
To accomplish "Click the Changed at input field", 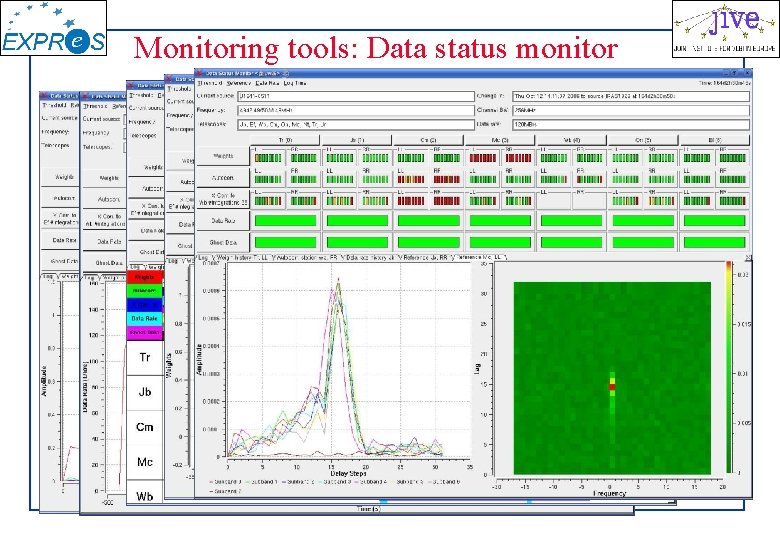I will pyautogui.click(x=631, y=96).
